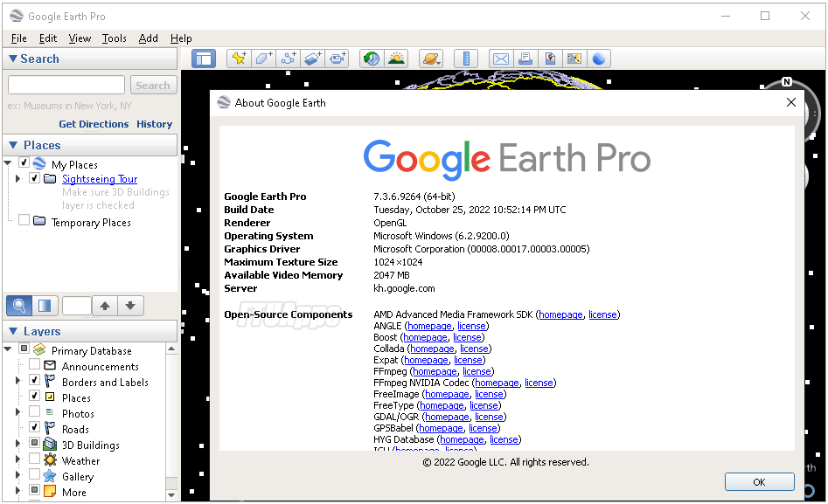The image size is (828, 504).
Task: Open the Sightseeing Tour link
Action: (100, 179)
